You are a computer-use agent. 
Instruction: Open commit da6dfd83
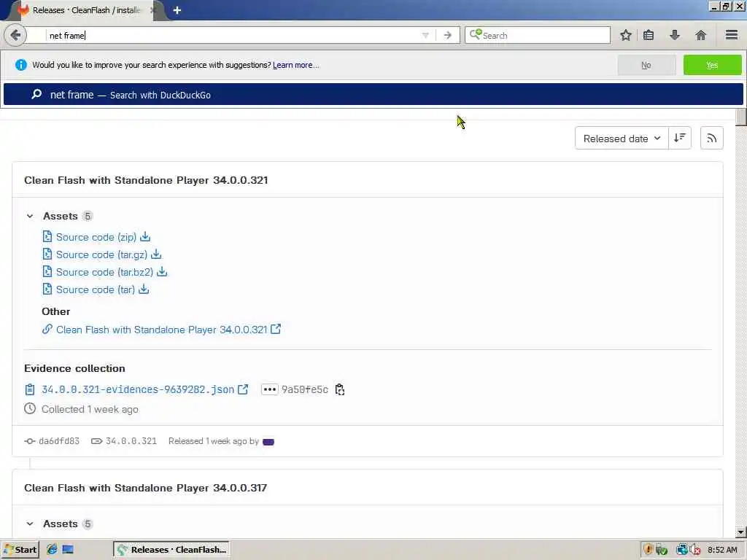coord(58,441)
